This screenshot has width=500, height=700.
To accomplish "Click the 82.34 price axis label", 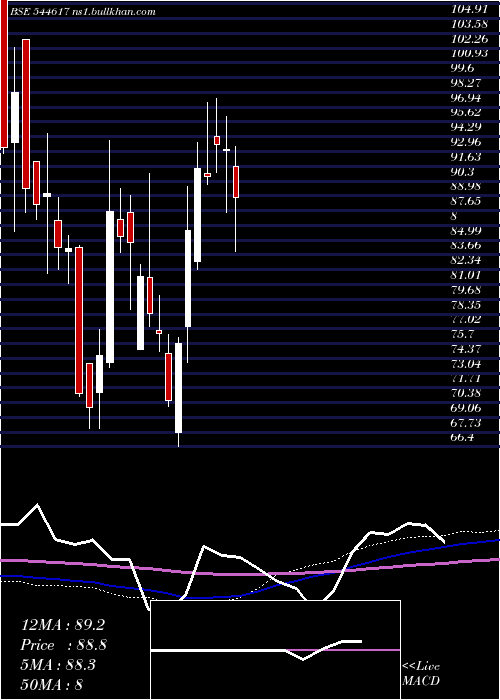I will pos(466,260).
